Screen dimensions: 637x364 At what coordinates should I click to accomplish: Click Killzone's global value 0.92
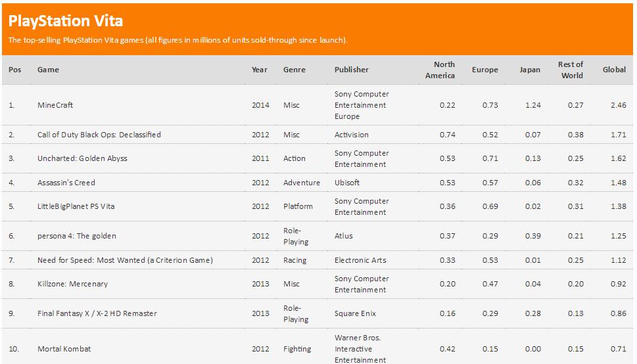(x=619, y=284)
